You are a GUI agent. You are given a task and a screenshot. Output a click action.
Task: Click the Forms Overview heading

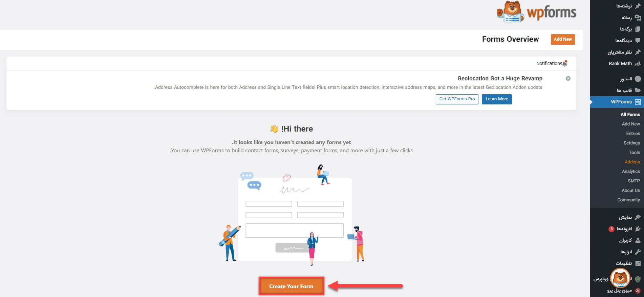point(510,39)
